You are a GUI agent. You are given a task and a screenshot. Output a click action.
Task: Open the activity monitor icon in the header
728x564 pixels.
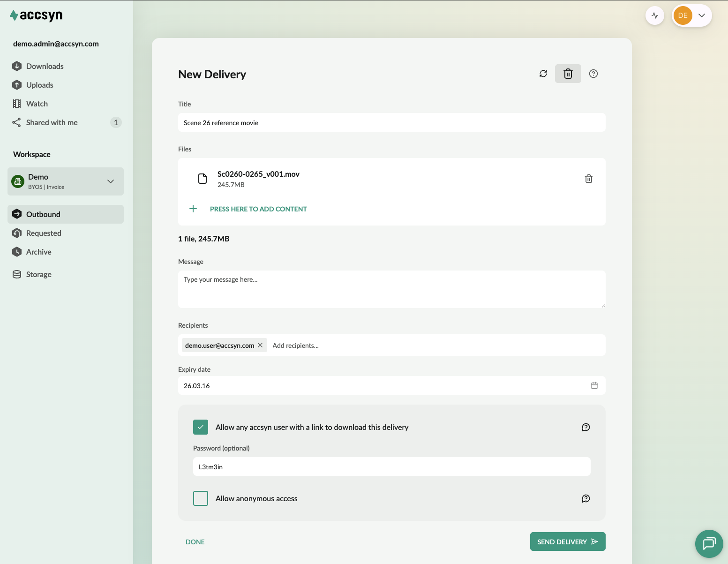coord(655,15)
